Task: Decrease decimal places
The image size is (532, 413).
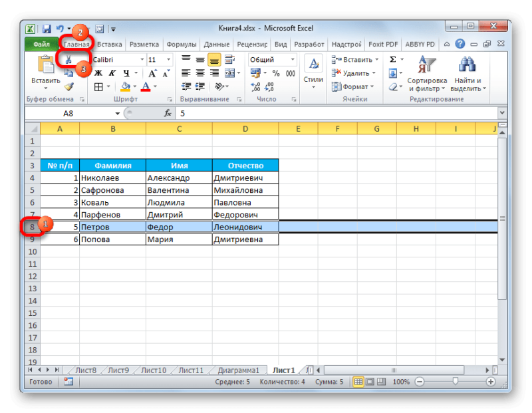Action: pos(269,87)
